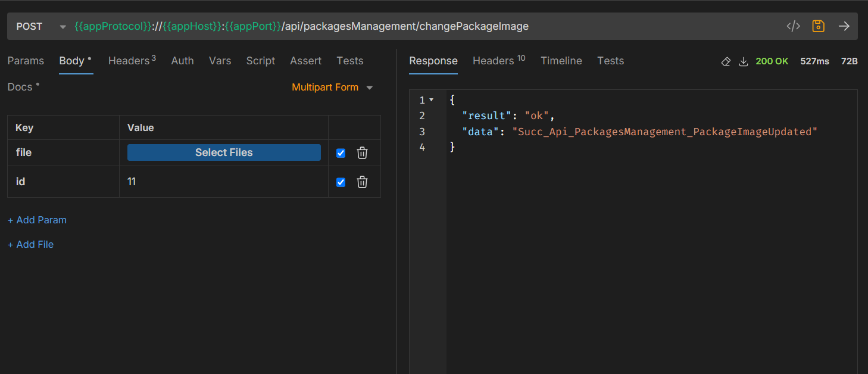Viewport: 868px width, 374px height.
Task: Delete the file row with trash icon
Action: (362, 153)
